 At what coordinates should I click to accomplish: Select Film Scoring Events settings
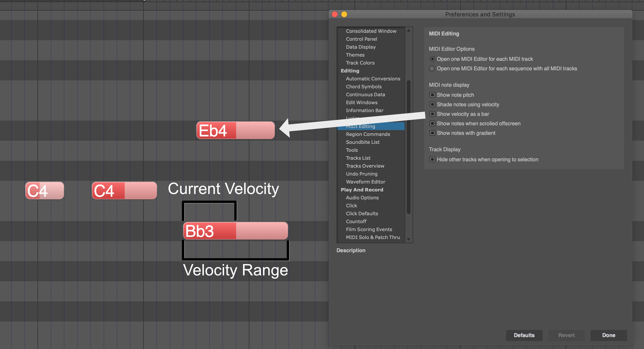(x=369, y=229)
